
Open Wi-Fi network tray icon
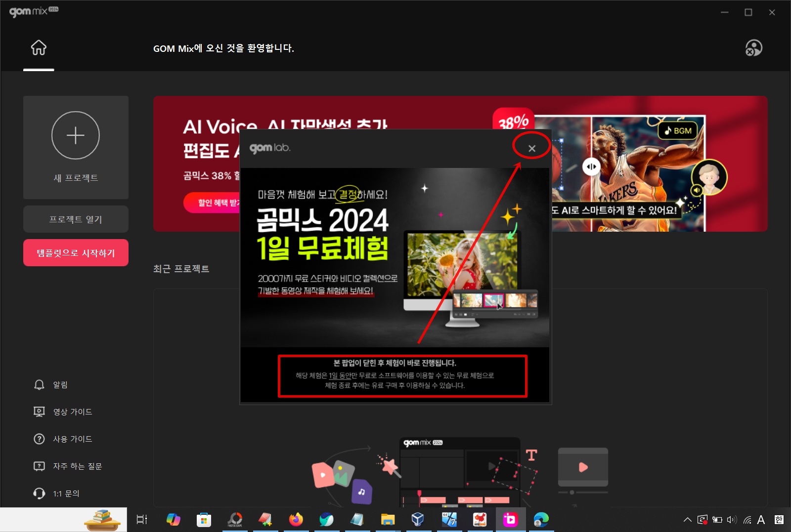click(747, 520)
